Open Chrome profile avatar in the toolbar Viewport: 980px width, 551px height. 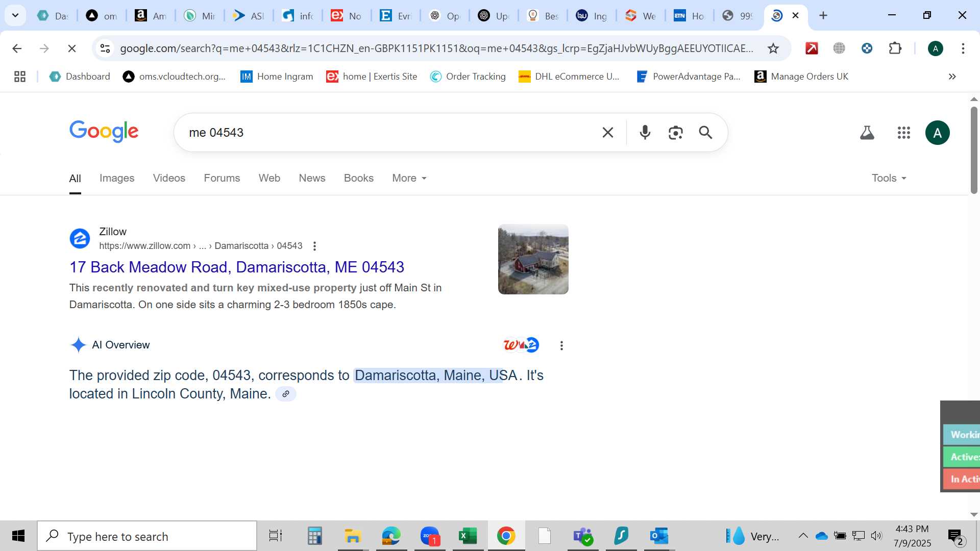point(936,48)
